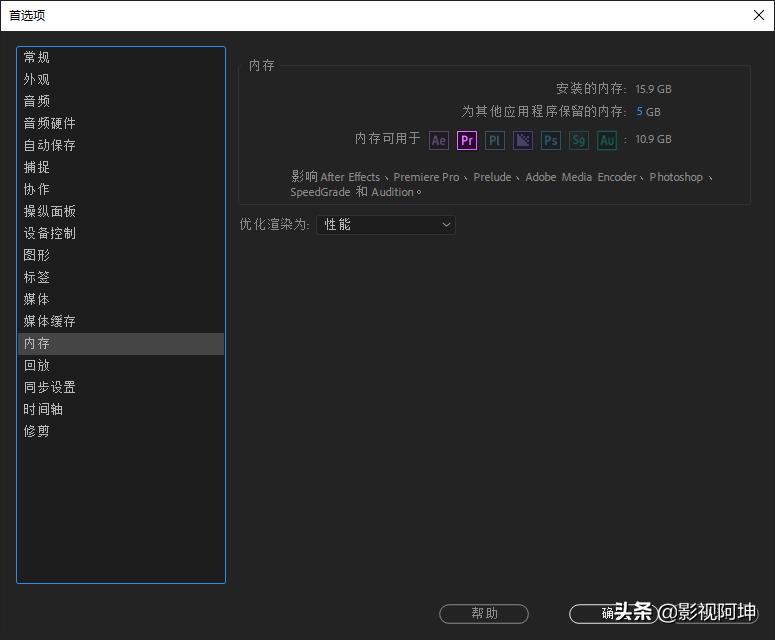
Task: Click the Audition (Au) memory icon
Action: (x=606, y=140)
